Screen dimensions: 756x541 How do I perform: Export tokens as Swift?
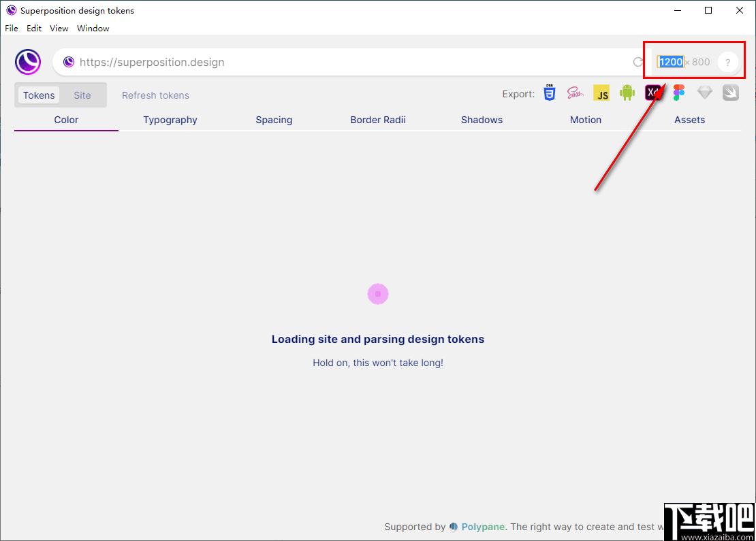(x=730, y=93)
